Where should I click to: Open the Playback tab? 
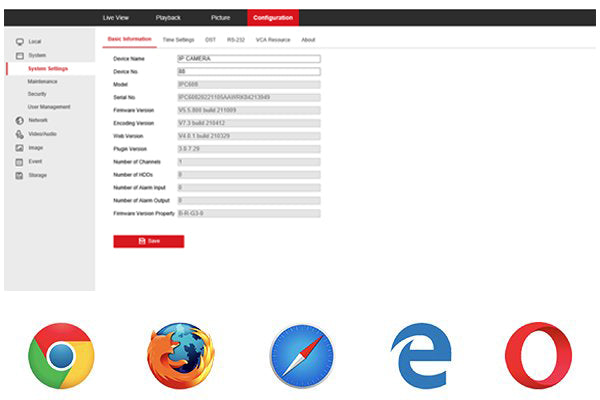(168, 18)
